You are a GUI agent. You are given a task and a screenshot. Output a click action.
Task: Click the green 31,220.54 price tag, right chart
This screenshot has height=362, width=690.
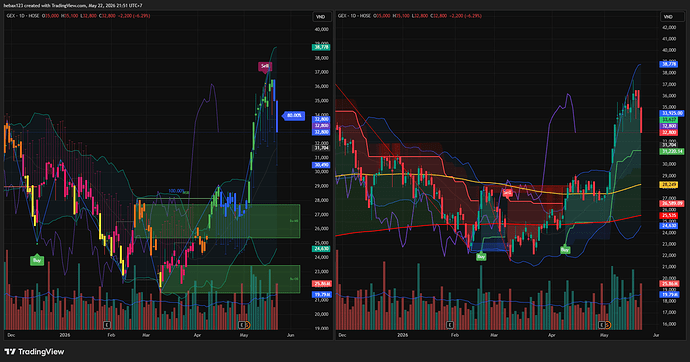(672, 151)
